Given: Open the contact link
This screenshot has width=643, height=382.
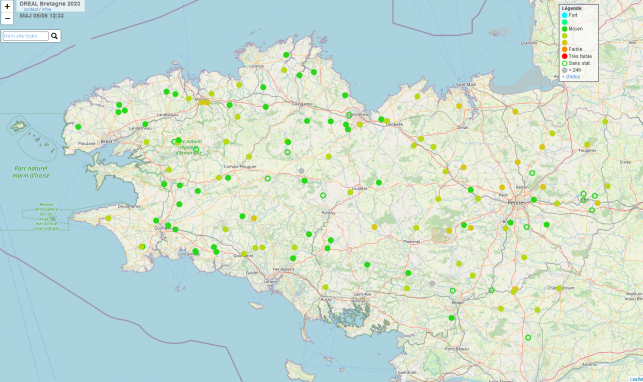Looking at the screenshot, I should point(31,9).
